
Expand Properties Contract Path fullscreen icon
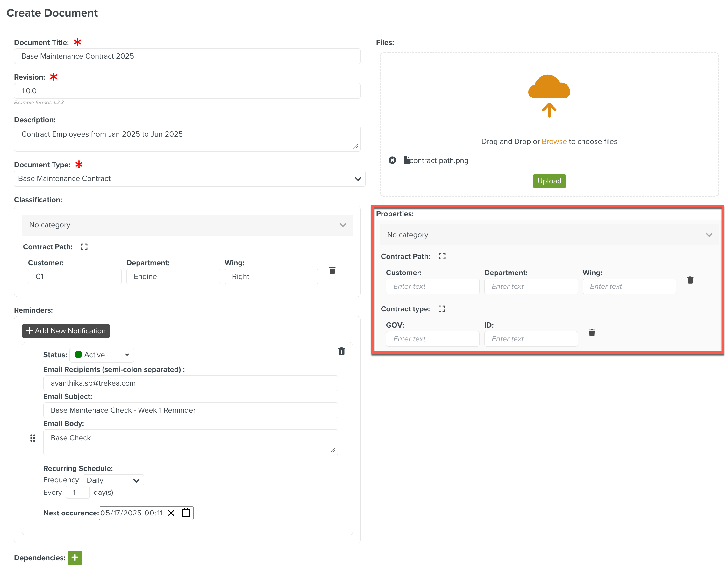coord(442,256)
